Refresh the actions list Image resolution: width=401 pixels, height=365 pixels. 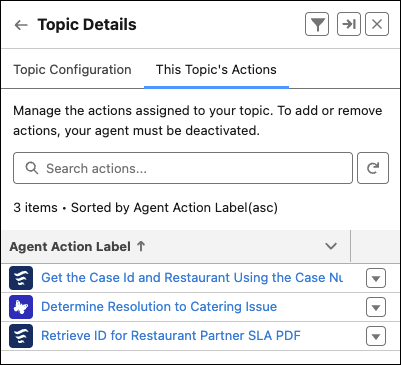pos(373,168)
